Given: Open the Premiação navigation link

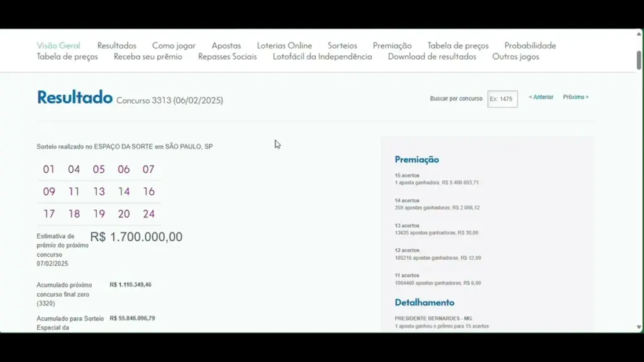Looking at the screenshot, I should coord(392,45).
